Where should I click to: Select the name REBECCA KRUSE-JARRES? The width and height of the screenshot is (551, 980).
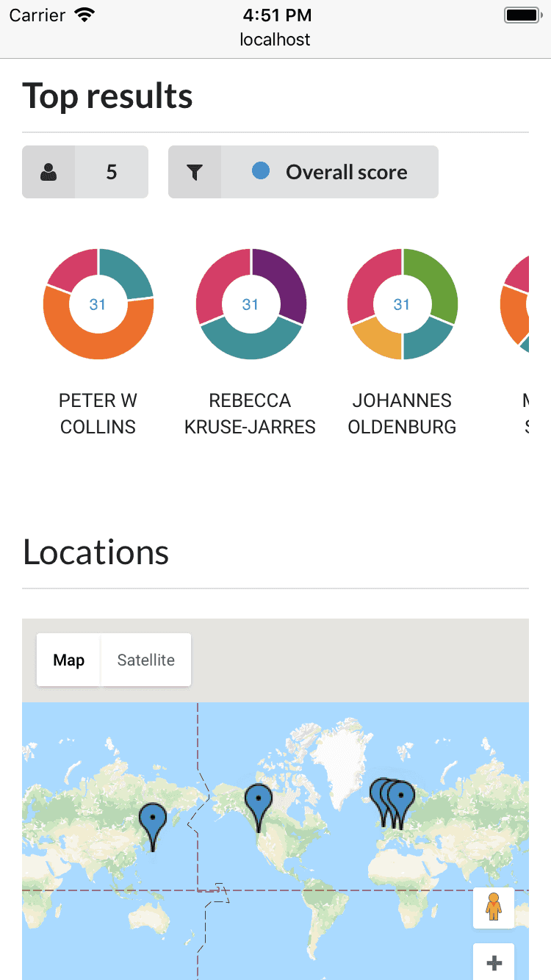[251, 414]
